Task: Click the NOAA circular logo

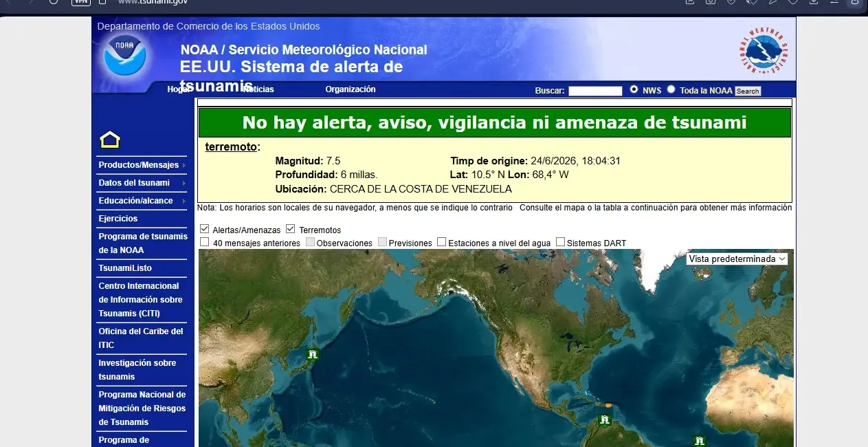Action: [x=124, y=54]
